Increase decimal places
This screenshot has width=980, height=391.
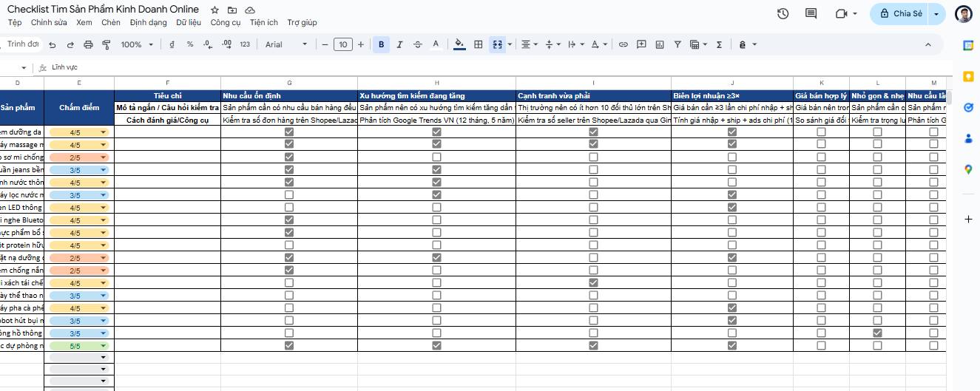226,44
